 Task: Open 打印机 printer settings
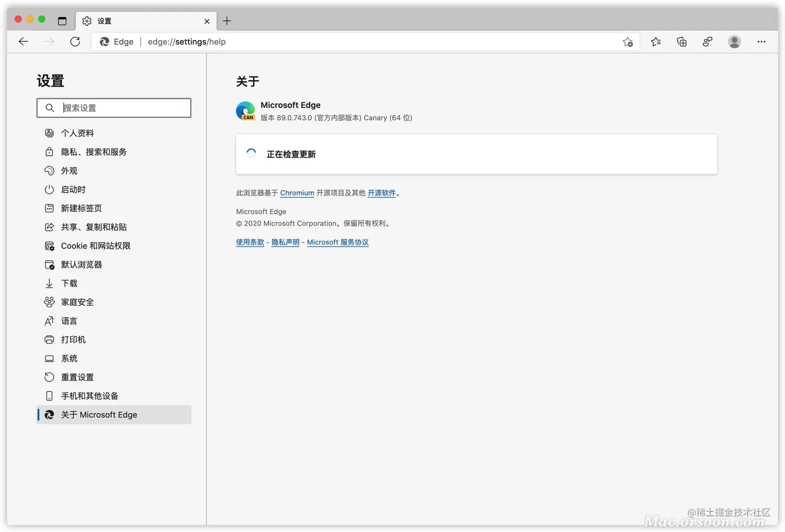point(114,339)
